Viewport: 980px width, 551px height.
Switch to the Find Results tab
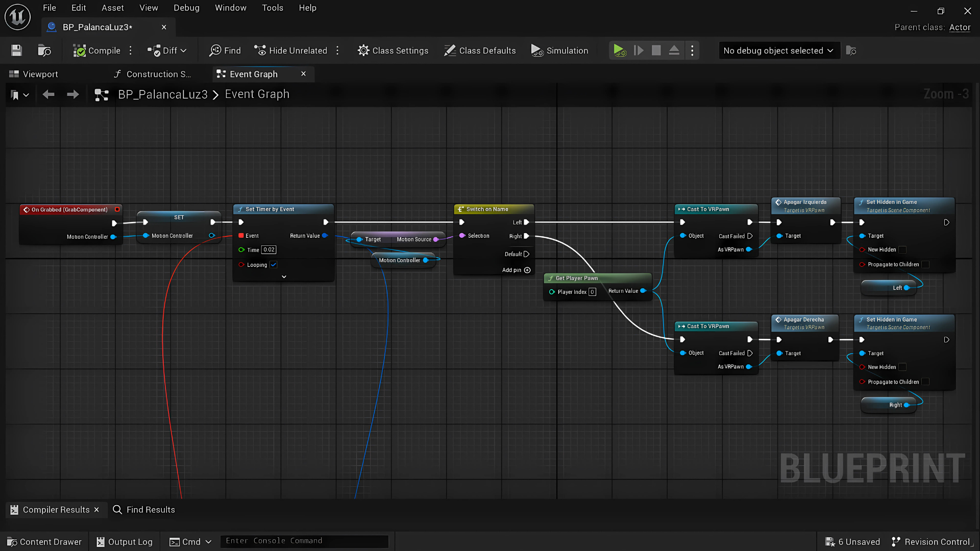(x=143, y=510)
